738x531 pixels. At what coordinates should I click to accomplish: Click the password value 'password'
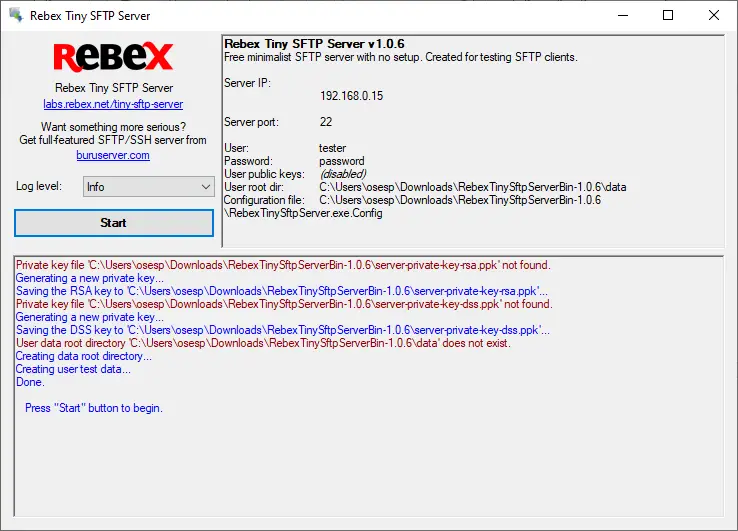coord(342,161)
